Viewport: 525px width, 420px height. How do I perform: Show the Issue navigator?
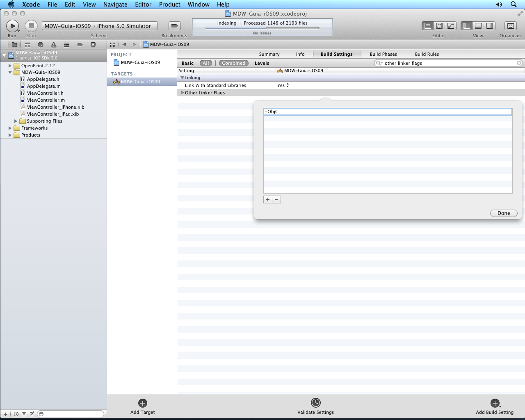[x=54, y=44]
